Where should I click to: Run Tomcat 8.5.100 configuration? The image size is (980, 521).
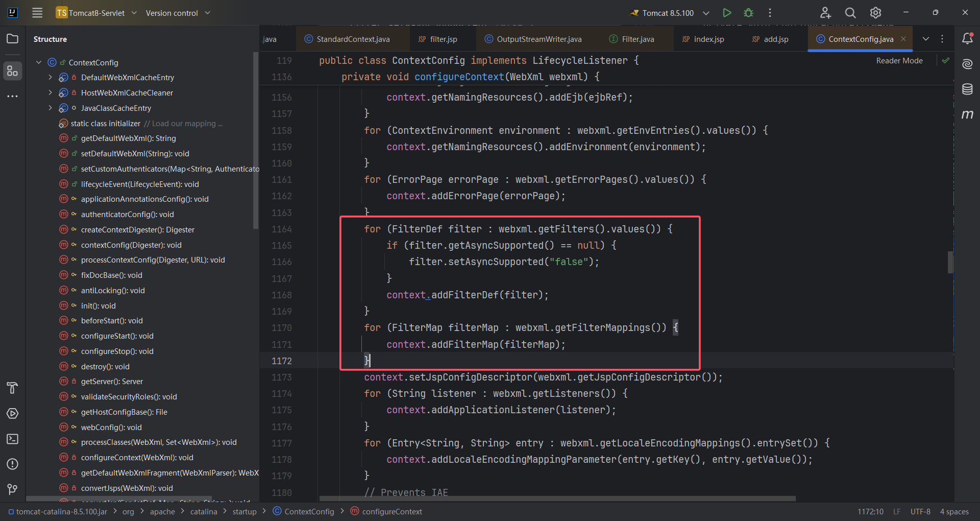(x=727, y=13)
